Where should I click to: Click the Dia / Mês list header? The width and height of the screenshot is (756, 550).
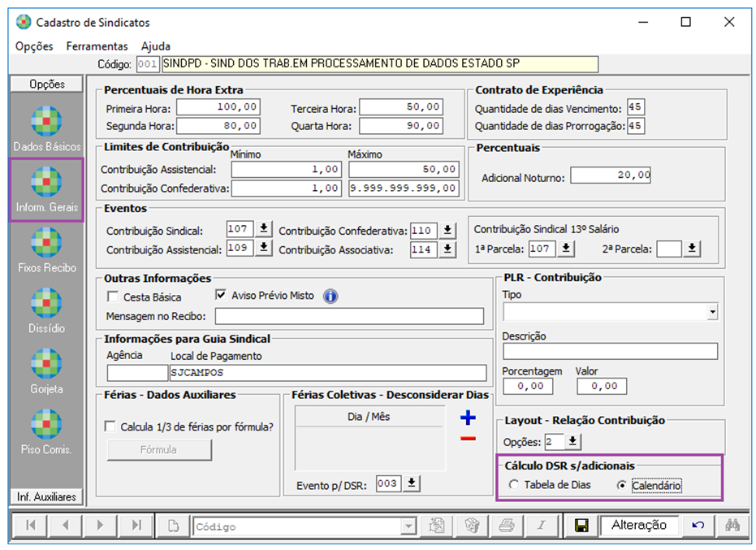[369, 417]
